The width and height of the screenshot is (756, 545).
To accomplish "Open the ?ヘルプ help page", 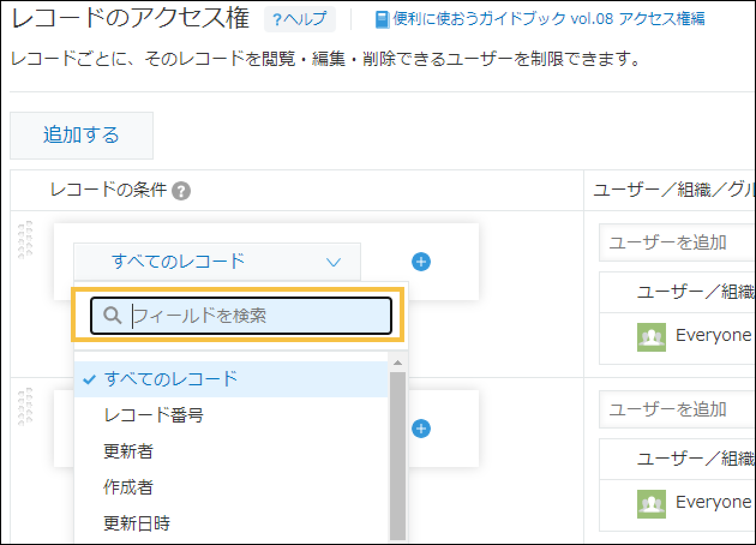I will pyautogui.click(x=300, y=19).
